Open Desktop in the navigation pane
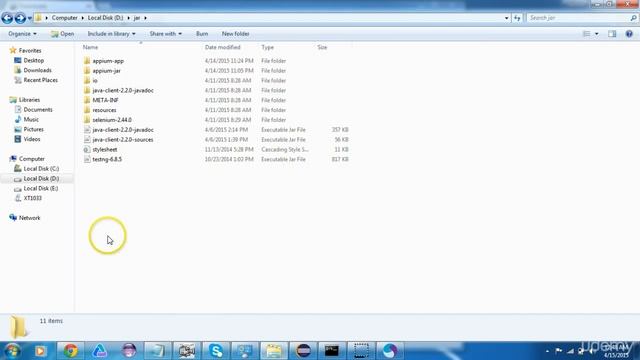Screen dimensions: 640x360 33,60
